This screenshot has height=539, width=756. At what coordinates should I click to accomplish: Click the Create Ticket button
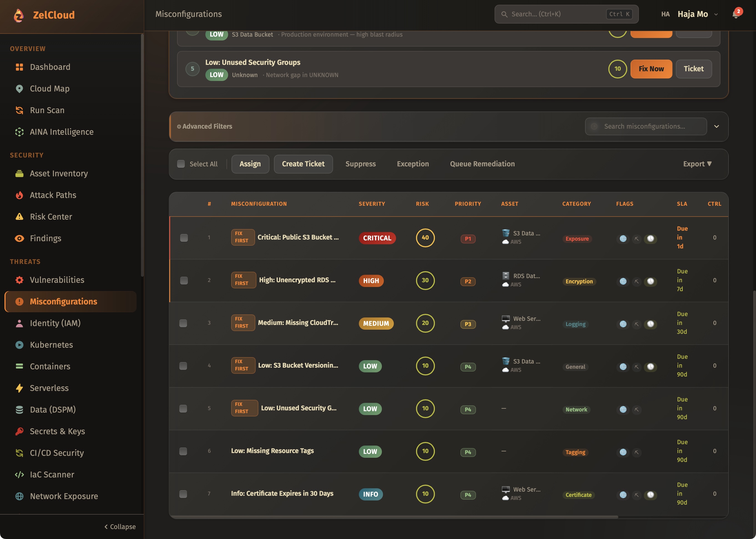point(303,164)
